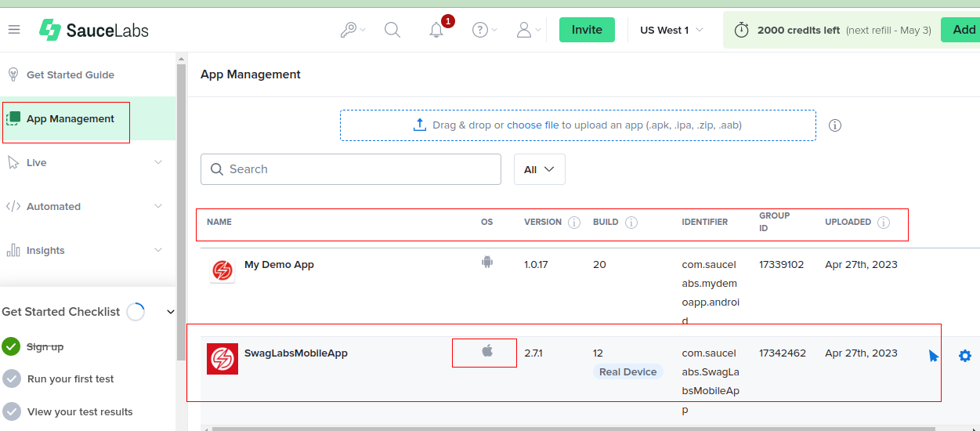Screen dimensions: 980x431
Task: Open the access key menu icon
Action: click(353, 30)
